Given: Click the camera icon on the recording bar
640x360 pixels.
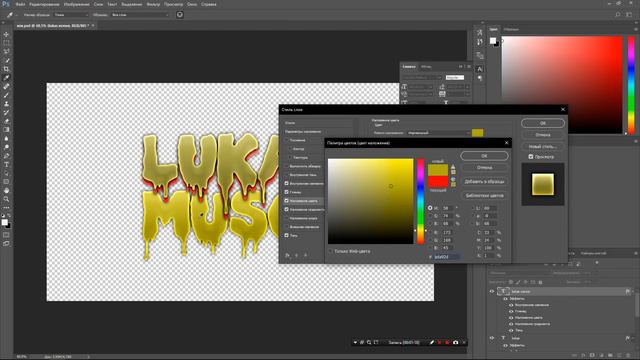Looking at the screenshot, I should click(x=456, y=342).
